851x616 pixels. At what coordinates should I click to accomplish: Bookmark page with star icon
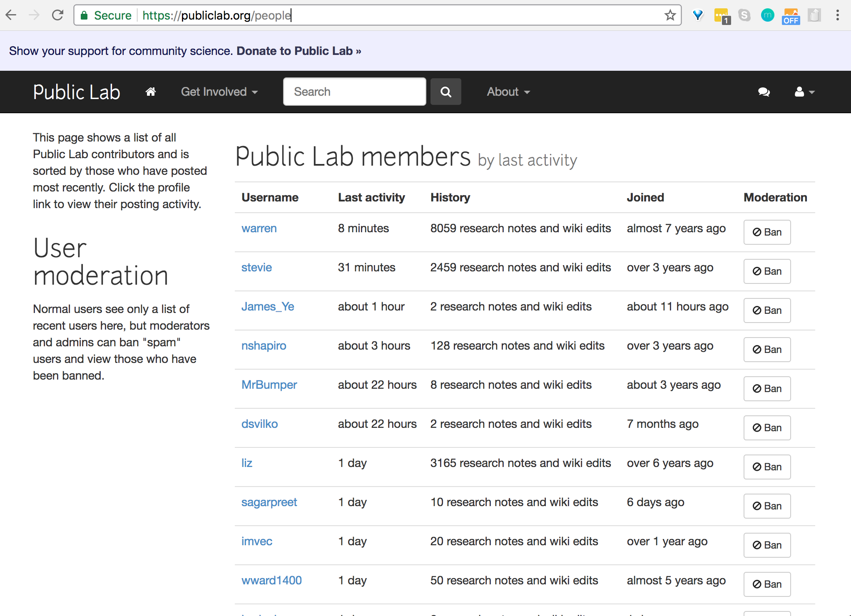click(670, 15)
